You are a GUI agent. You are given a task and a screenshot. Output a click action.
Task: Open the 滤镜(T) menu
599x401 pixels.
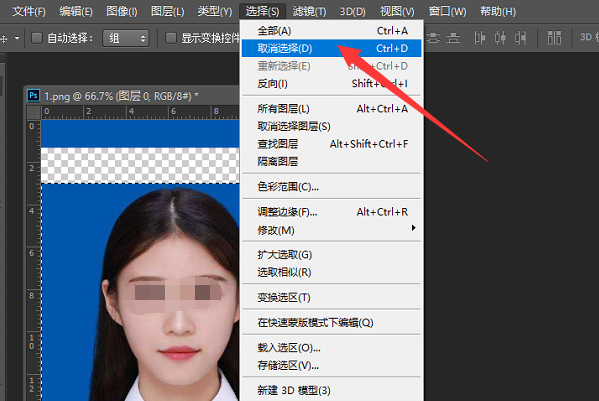click(309, 11)
